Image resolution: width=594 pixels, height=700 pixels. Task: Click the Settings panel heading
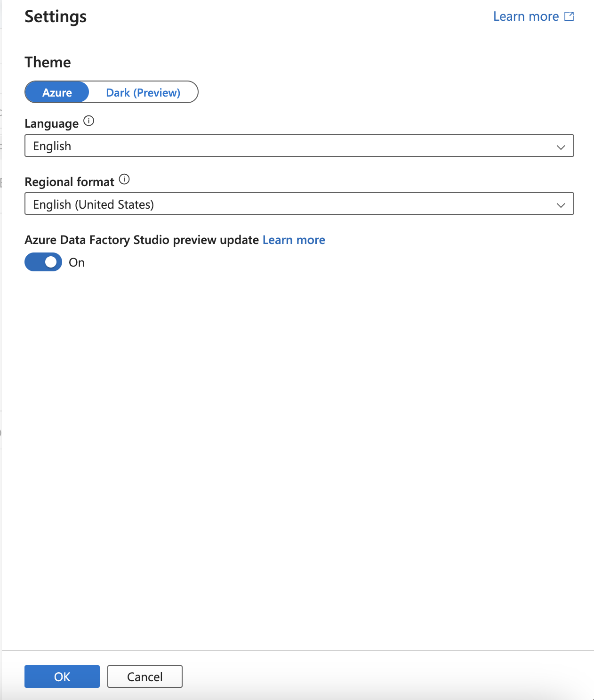click(56, 16)
